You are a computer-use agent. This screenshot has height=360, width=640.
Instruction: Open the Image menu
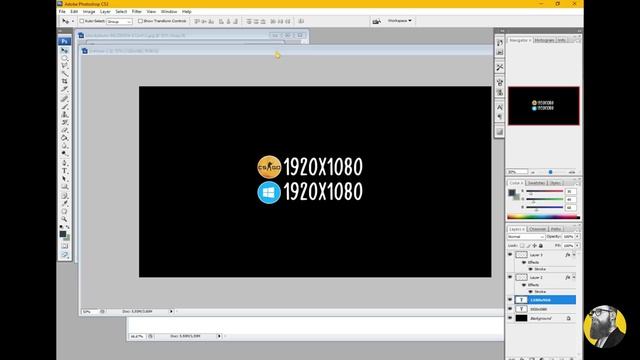click(89, 11)
